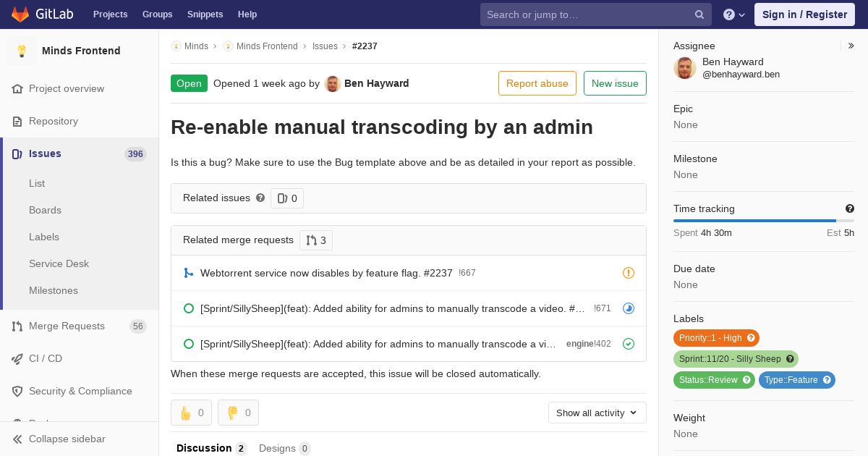The height and width of the screenshot is (456, 868).
Task: Click the Time tracking help icon
Action: click(850, 208)
